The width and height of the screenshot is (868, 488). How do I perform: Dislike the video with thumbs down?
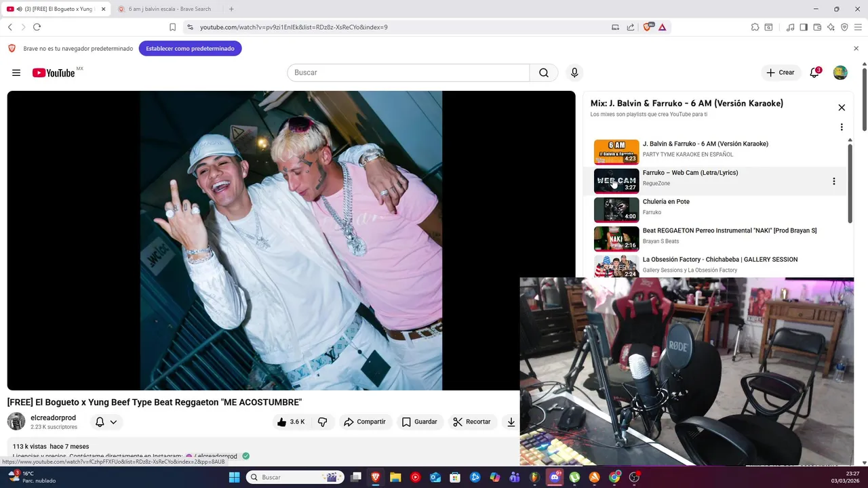click(x=323, y=422)
